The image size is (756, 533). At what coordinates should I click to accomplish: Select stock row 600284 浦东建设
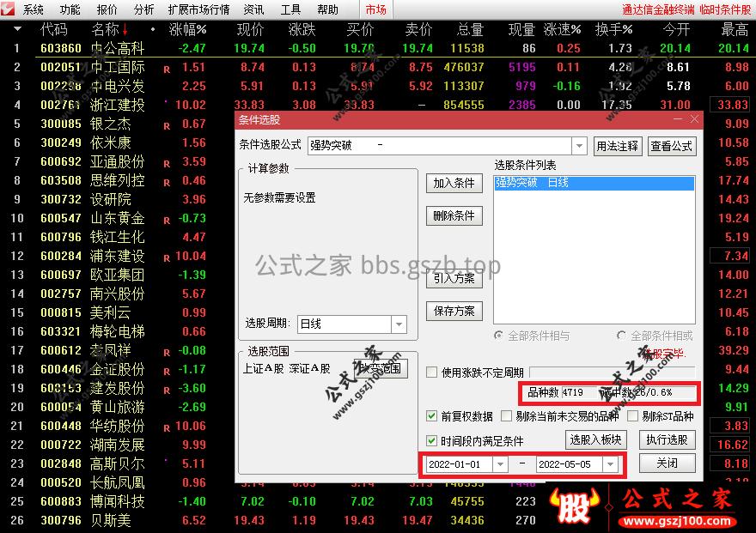click(118, 256)
